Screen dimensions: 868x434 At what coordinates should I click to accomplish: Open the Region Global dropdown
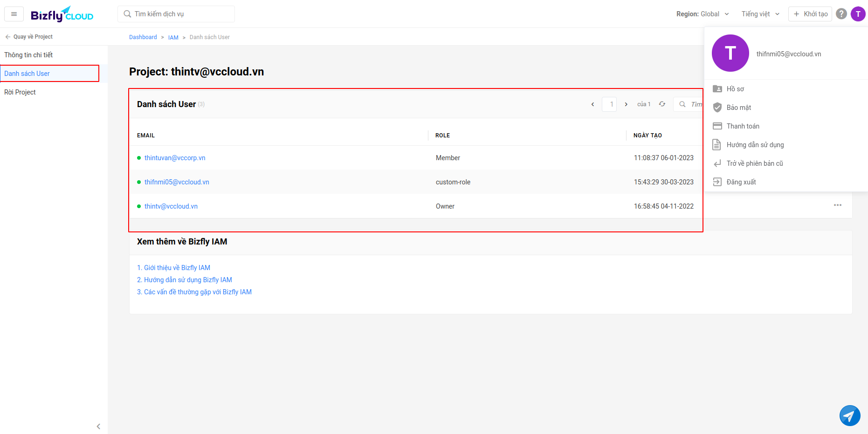pos(702,14)
